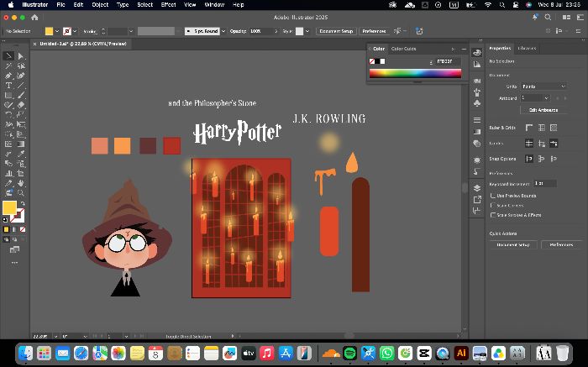Click the large yellow Fill swatch in toolbar

point(9,207)
